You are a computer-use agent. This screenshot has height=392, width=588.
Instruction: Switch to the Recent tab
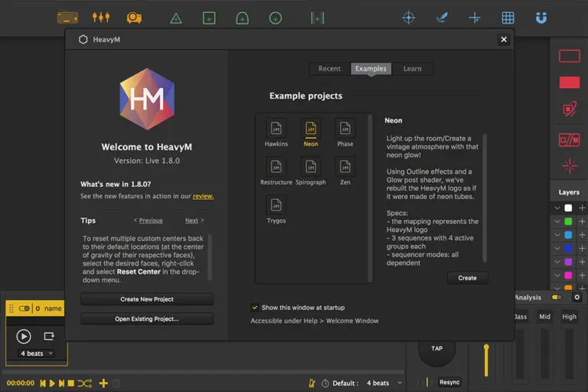pyautogui.click(x=330, y=69)
